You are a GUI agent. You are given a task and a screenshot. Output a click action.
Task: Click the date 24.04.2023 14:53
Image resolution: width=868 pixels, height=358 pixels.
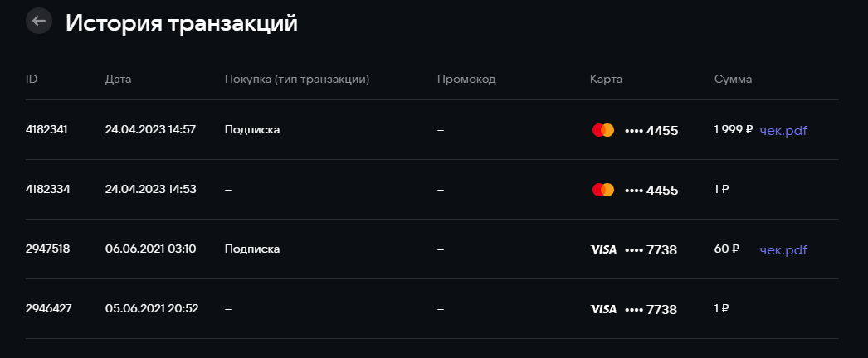150,190
